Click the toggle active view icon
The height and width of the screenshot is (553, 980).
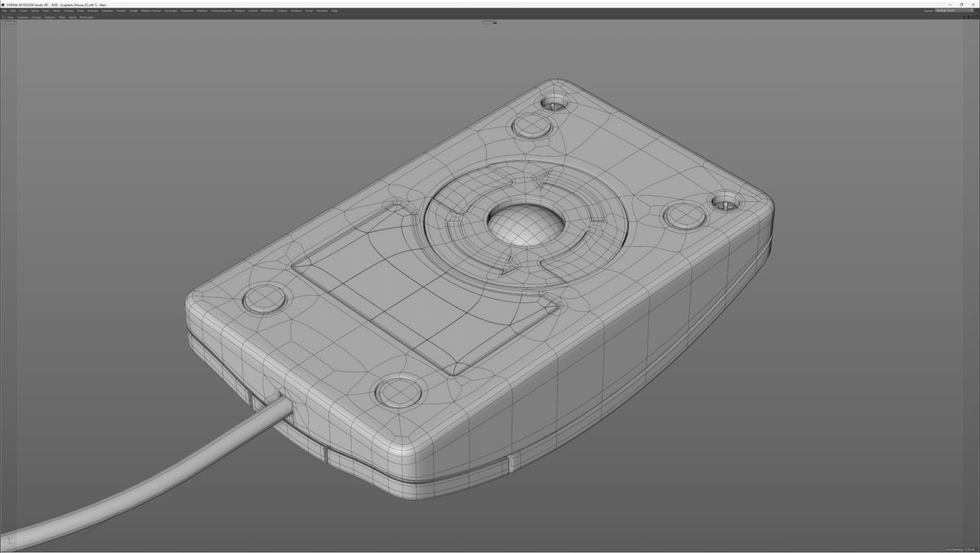[977, 17]
